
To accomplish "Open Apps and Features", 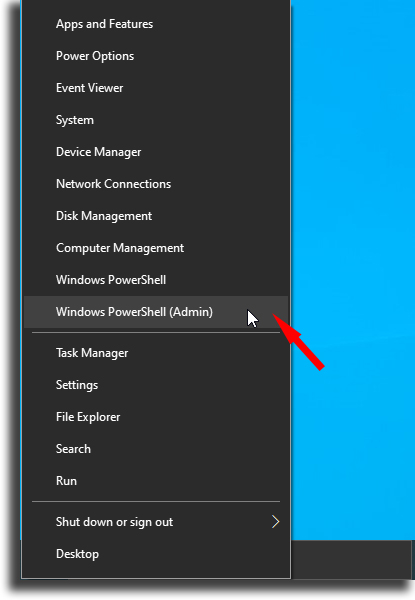I will point(156,24).
